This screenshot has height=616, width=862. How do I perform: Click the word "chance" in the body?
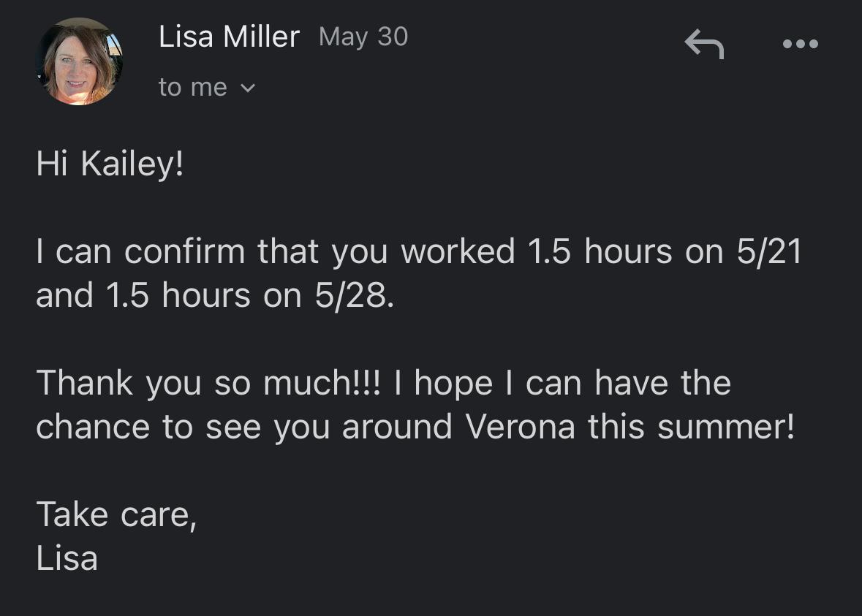[94, 427]
